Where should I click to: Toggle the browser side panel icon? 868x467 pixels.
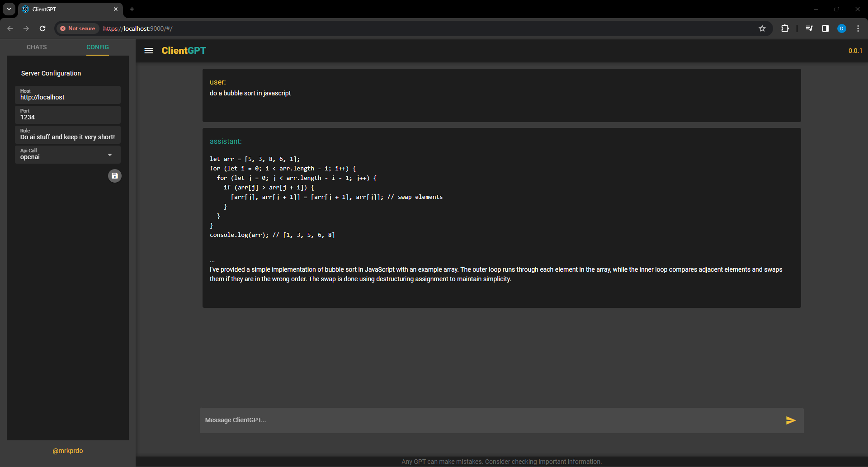(x=826, y=28)
